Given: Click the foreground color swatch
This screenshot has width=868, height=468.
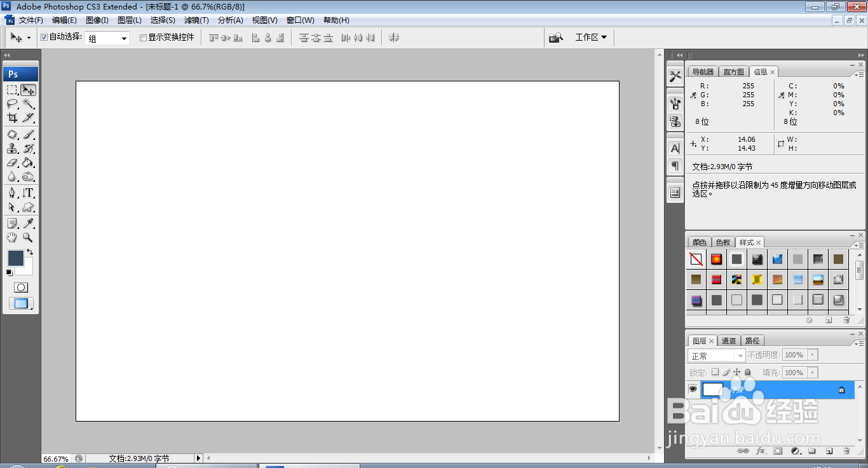Looking at the screenshot, I should point(15,258).
